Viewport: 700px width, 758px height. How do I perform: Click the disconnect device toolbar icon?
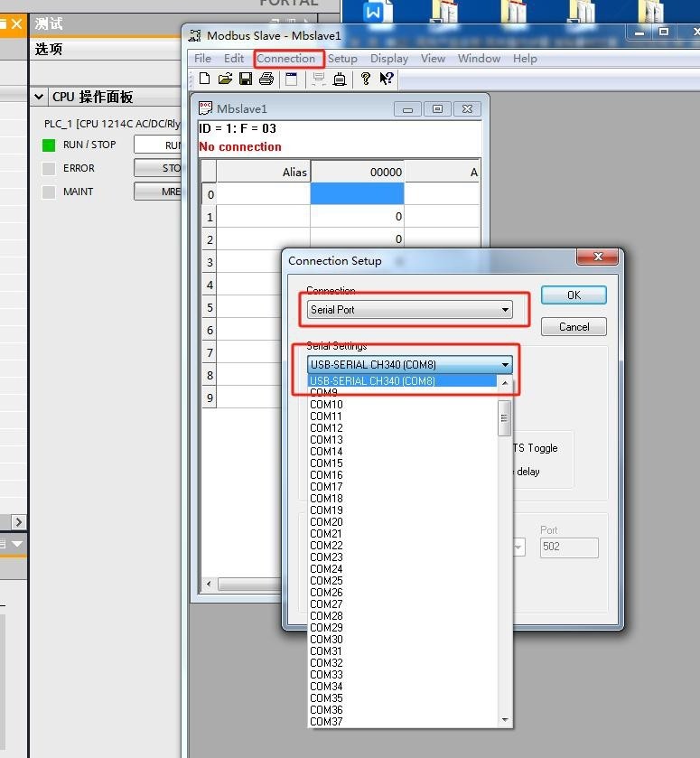(x=340, y=79)
